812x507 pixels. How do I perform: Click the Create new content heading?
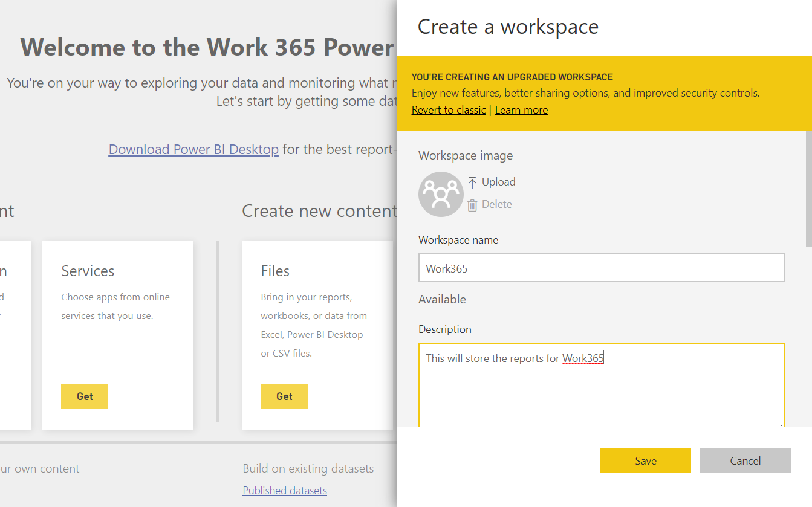tap(319, 211)
